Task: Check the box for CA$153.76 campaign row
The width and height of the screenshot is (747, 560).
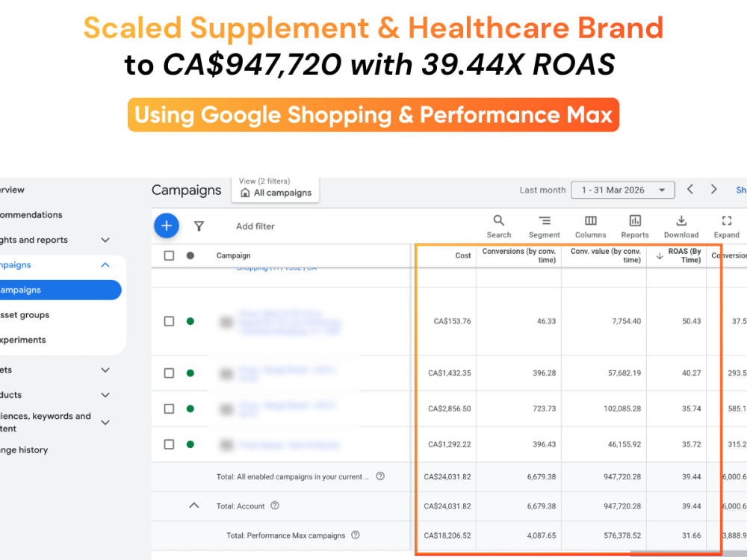Action: point(169,321)
